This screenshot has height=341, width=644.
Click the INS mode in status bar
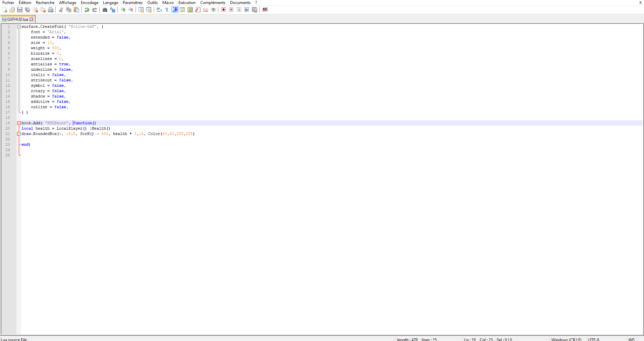tap(632, 339)
